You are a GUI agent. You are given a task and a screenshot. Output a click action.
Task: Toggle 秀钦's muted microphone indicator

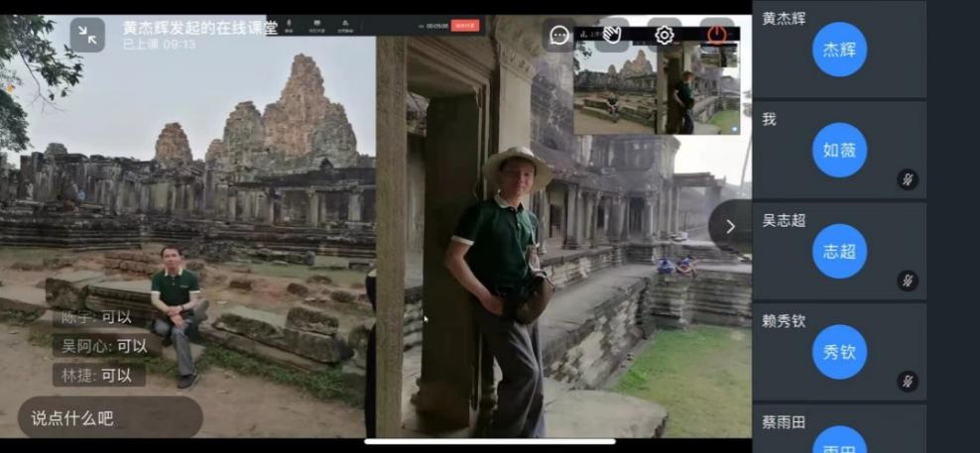(909, 382)
